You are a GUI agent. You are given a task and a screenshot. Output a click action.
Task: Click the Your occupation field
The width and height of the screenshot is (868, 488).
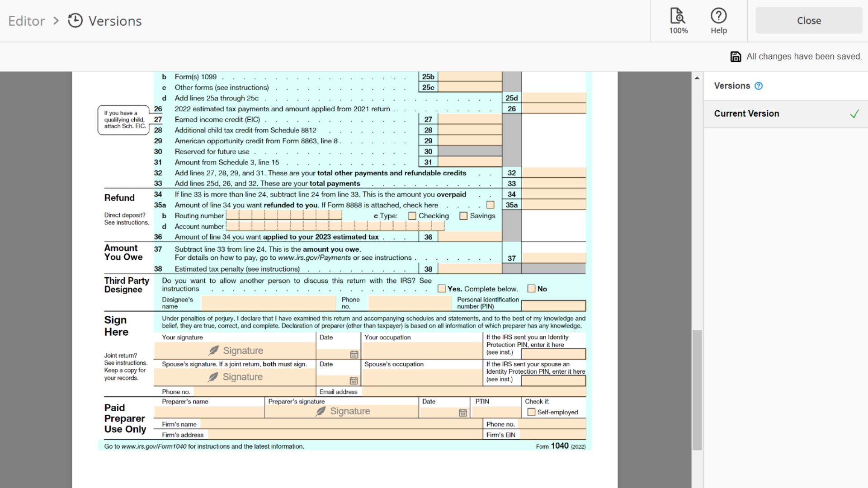[422, 351]
